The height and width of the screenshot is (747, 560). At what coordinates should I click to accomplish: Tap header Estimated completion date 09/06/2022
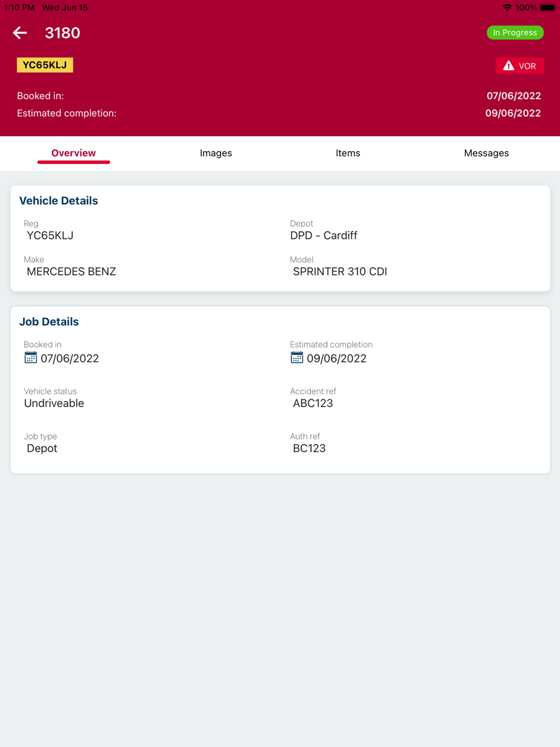[513, 113]
